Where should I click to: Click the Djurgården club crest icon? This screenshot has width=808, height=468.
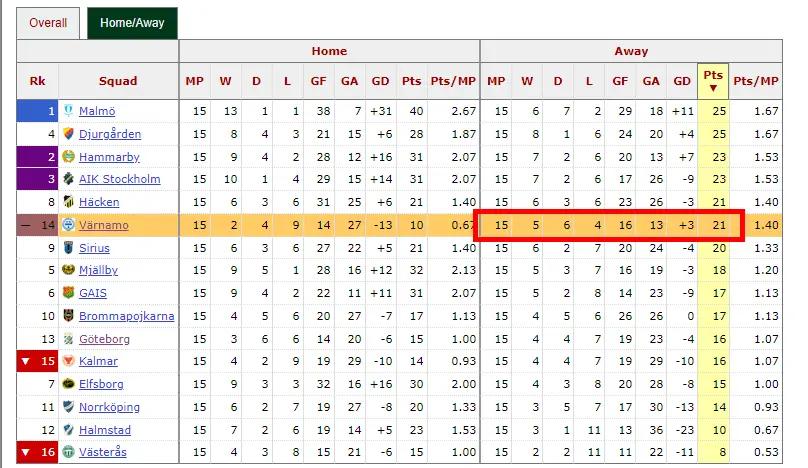click(x=68, y=133)
